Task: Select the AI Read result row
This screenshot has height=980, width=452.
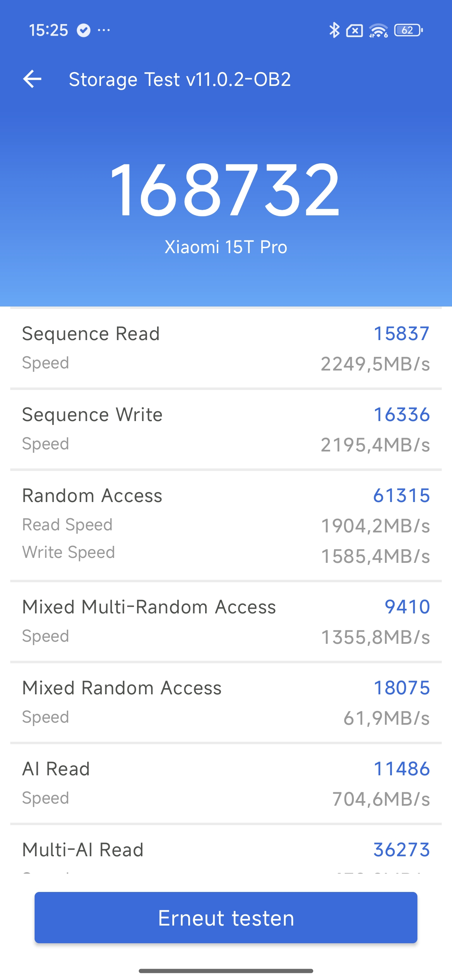Action: click(x=226, y=783)
